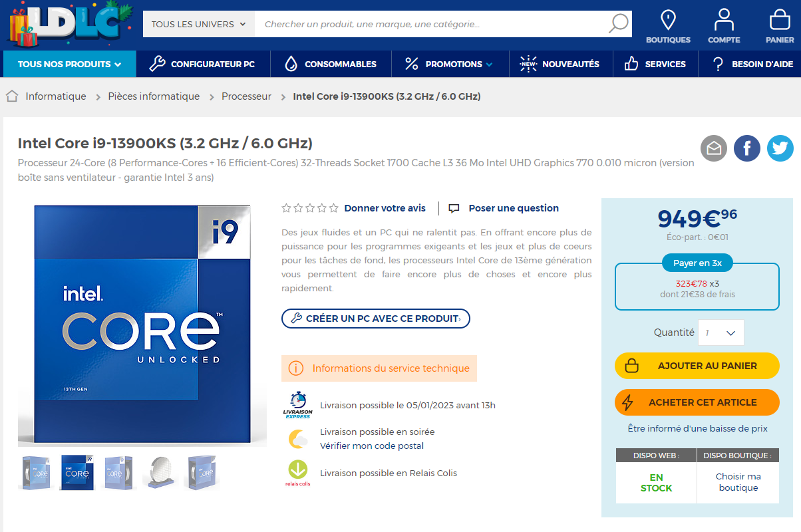801x532 pixels.
Task: Click the evening delivery moon icon
Action: click(297, 439)
